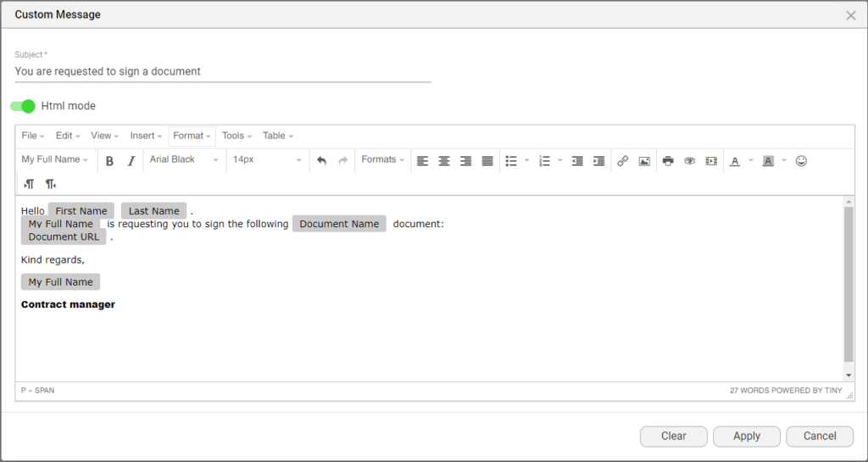The height and width of the screenshot is (462, 868).
Task: Click the Clear button
Action: (674, 436)
